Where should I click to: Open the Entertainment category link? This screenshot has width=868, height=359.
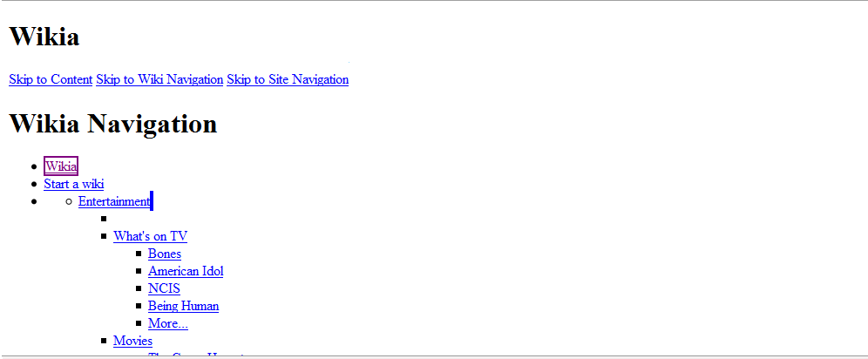(114, 201)
